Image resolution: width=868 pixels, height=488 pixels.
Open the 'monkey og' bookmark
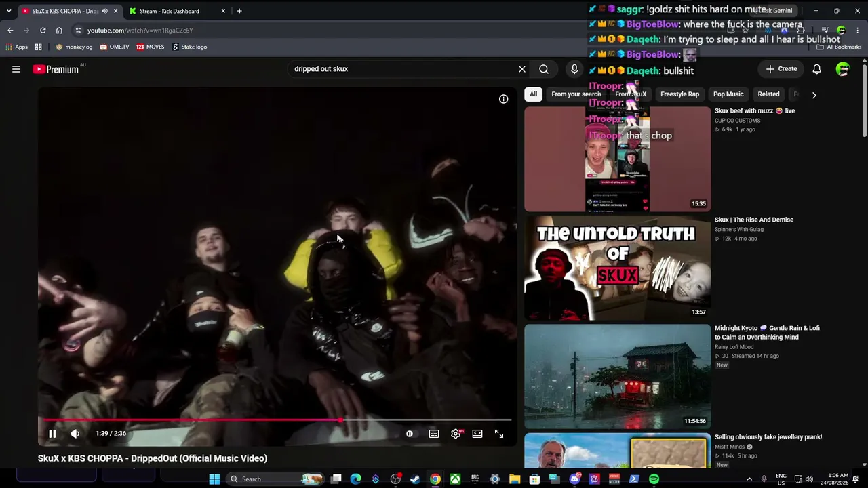(x=74, y=47)
